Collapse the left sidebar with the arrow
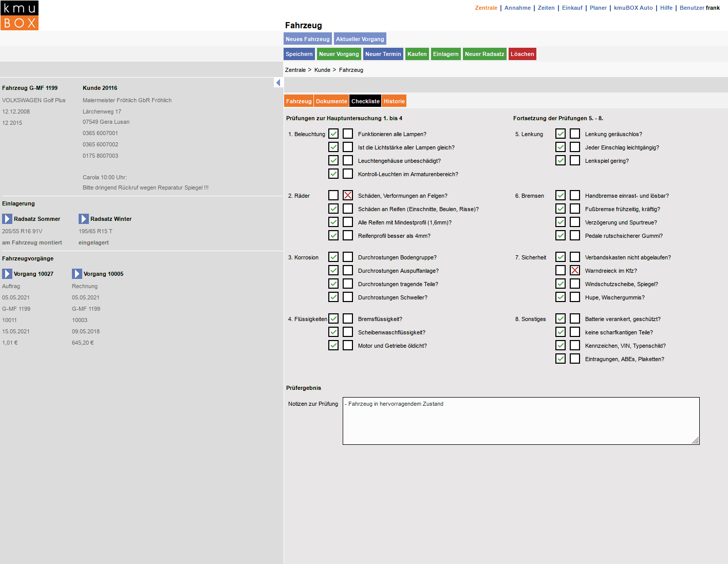Viewport: 728px width, 564px height. [x=278, y=83]
